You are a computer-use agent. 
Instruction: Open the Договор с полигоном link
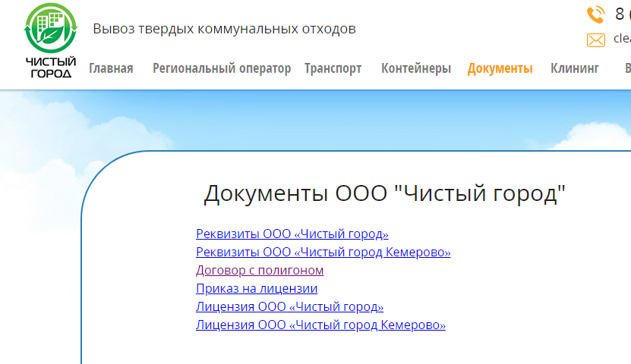click(260, 271)
